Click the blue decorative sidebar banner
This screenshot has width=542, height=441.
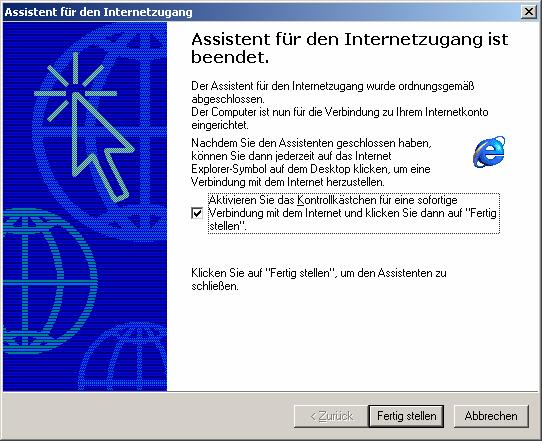pos(85,207)
